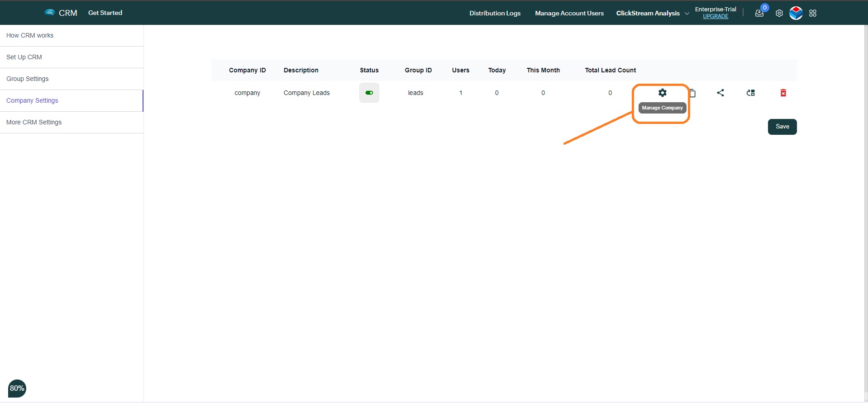The height and width of the screenshot is (403, 868).
Task: Toggle the company status switch
Action: 369,93
